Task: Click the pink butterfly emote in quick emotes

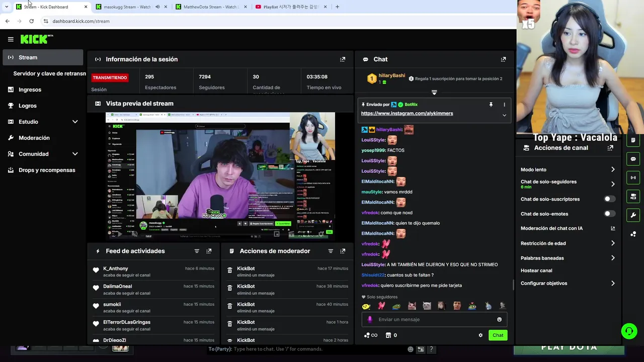Action: (x=381, y=306)
